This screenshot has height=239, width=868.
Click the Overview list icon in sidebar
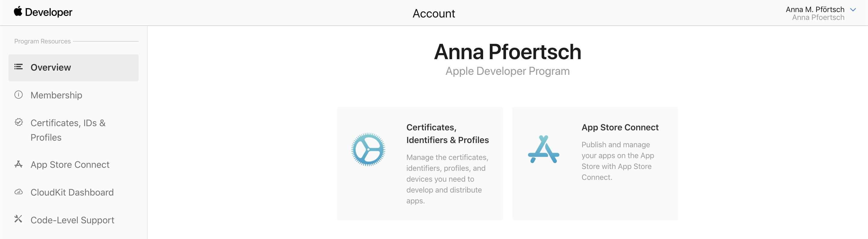(18, 67)
